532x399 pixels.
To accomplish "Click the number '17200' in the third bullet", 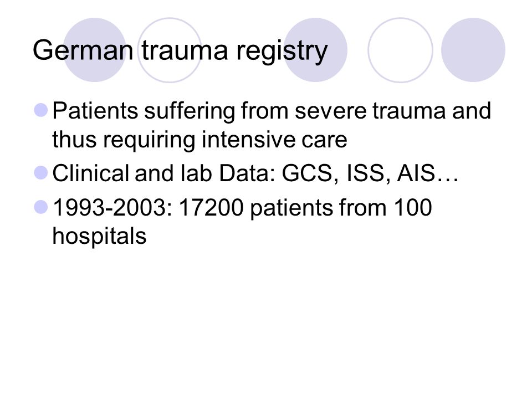I will coord(211,207).
